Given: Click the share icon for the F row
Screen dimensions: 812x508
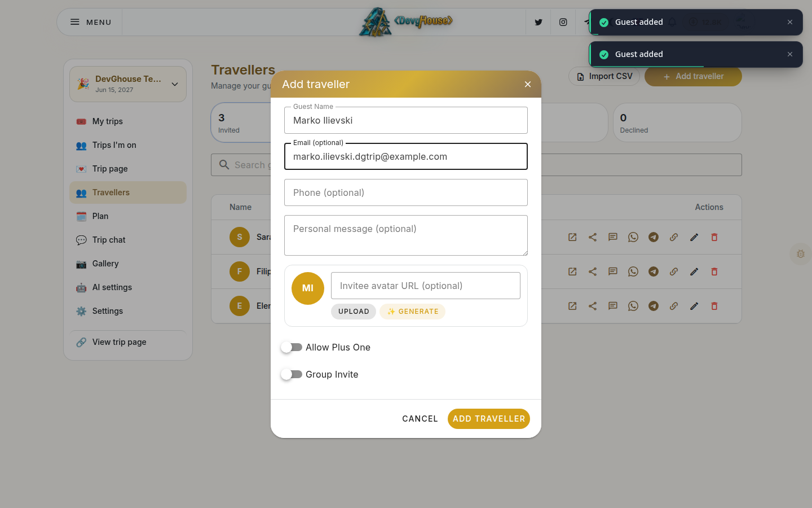Looking at the screenshot, I should [593, 271].
